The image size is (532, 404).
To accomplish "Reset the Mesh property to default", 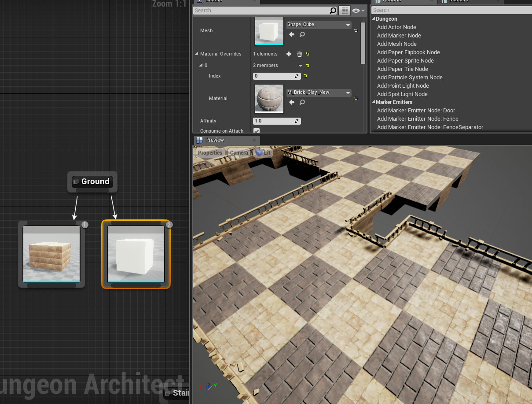I will 356,30.
